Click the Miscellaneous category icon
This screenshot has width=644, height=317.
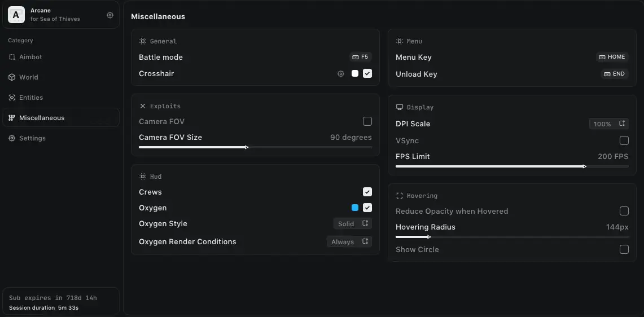[x=12, y=118]
